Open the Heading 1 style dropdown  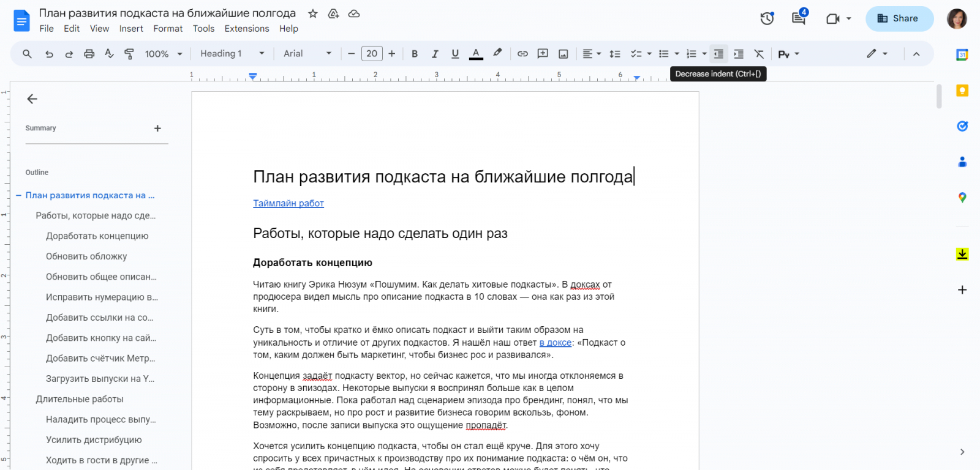coord(232,54)
